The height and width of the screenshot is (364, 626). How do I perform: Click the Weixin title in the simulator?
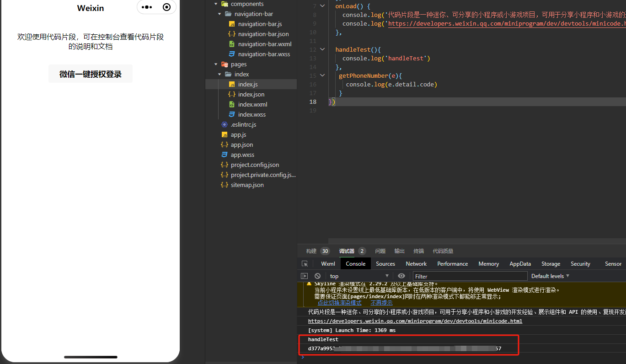(x=91, y=8)
